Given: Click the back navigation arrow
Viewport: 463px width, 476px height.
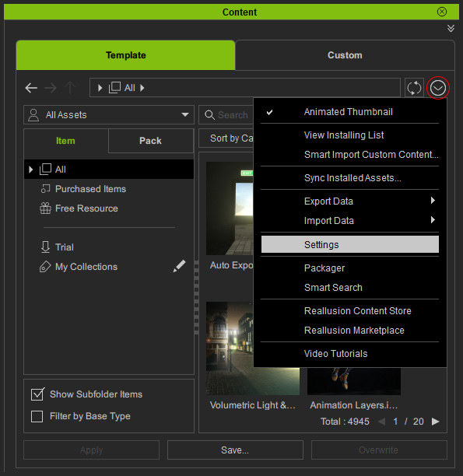Looking at the screenshot, I should (31, 88).
